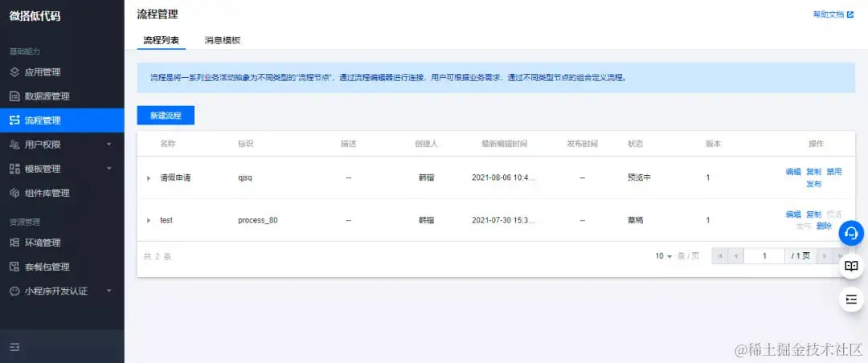The height and width of the screenshot is (363, 868).
Task: Click the 流程管理 sidebar icon
Action: click(15, 120)
